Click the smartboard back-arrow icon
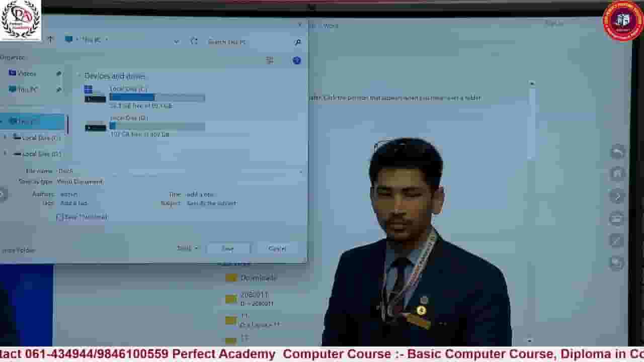This screenshot has height=362, width=644. (617, 151)
